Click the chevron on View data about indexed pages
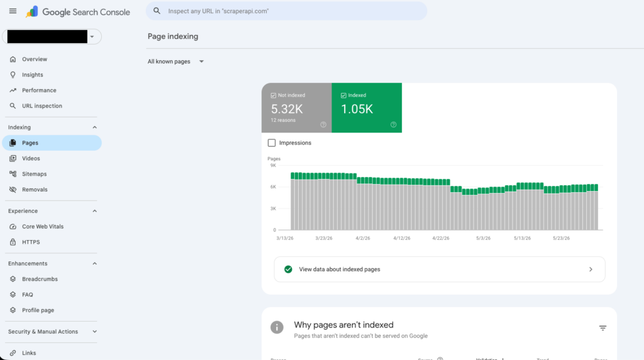This screenshot has height=360, width=644. (x=591, y=270)
